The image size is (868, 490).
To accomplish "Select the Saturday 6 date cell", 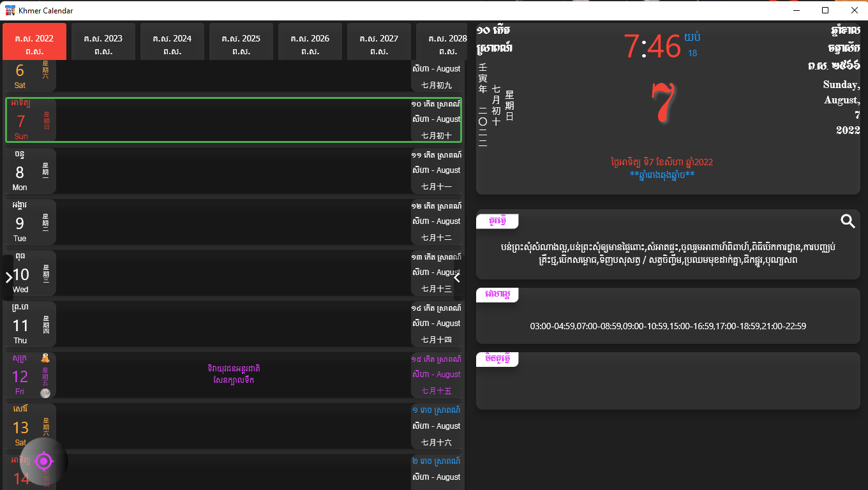I will pyautogui.click(x=30, y=76).
